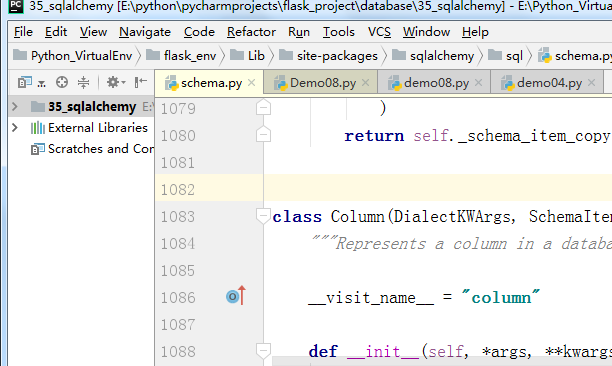Hide the project tool window icon
Image resolution: width=612 pixels, height=366 pixels.
click(141, 82)
